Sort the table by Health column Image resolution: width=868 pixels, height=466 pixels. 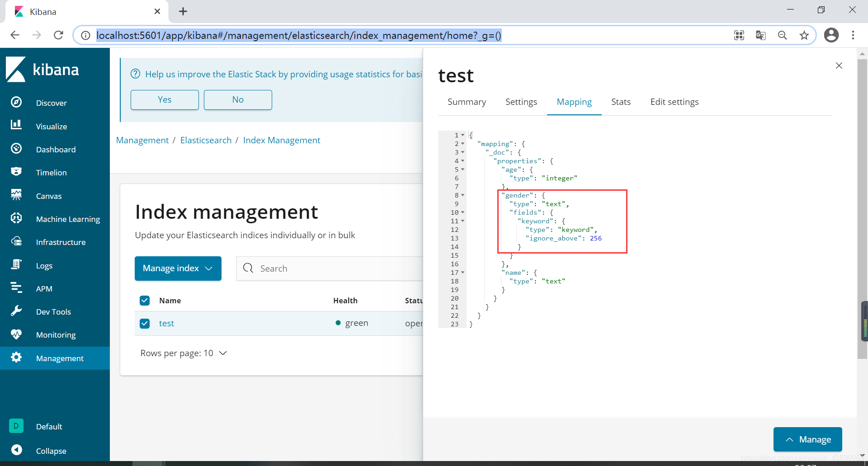pyautogui.click(x=345, y=301)
